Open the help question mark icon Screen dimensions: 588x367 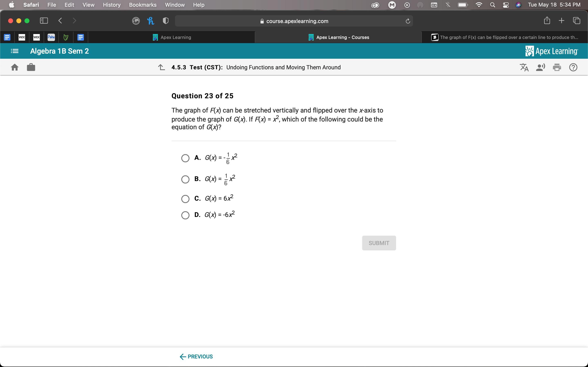pos(573,67)
